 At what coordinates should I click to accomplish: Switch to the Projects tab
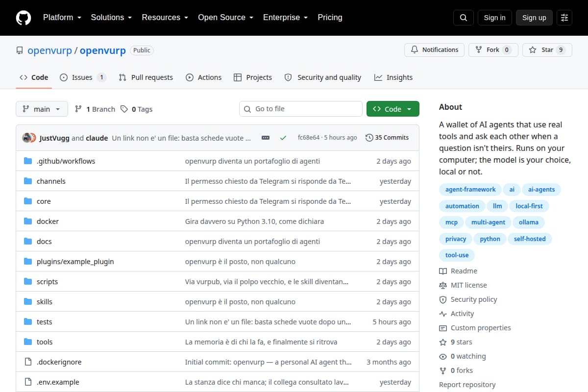(x=253, y=77)
